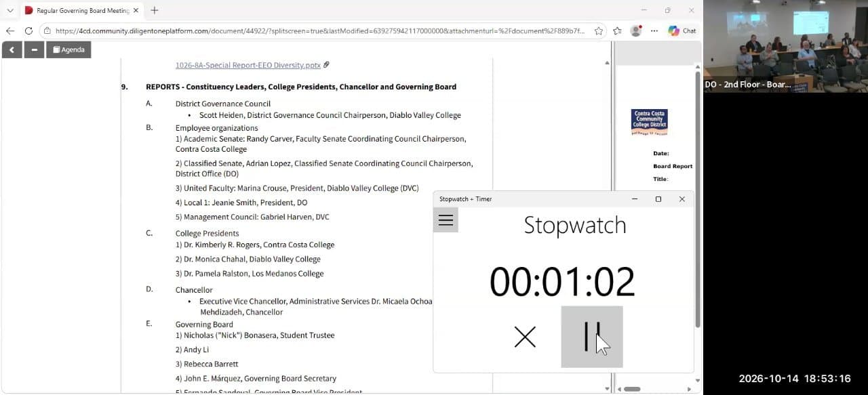Click '4) Local 1: Jeanie Smith, President, DO'
The image size is (868, 395).
tap(241, 203)
